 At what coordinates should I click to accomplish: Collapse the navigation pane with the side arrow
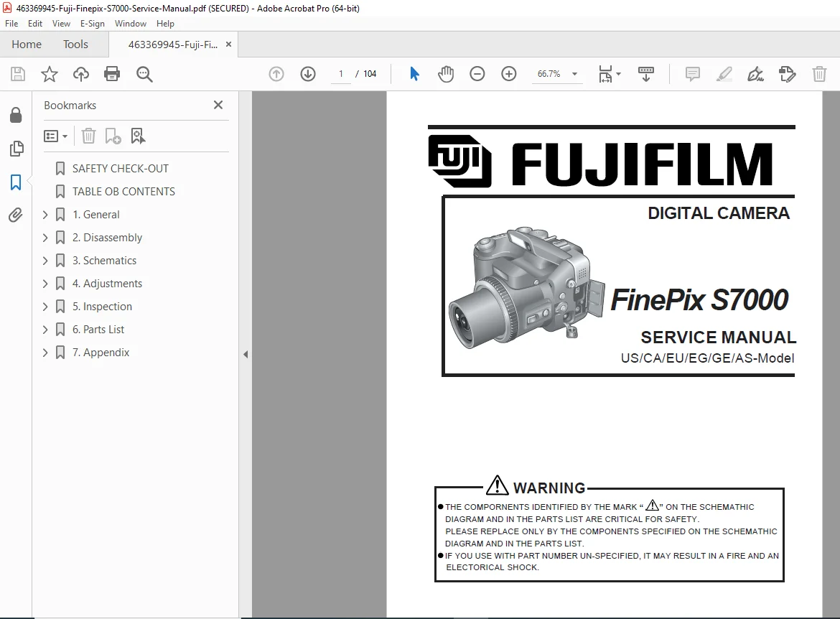(246, 354)
